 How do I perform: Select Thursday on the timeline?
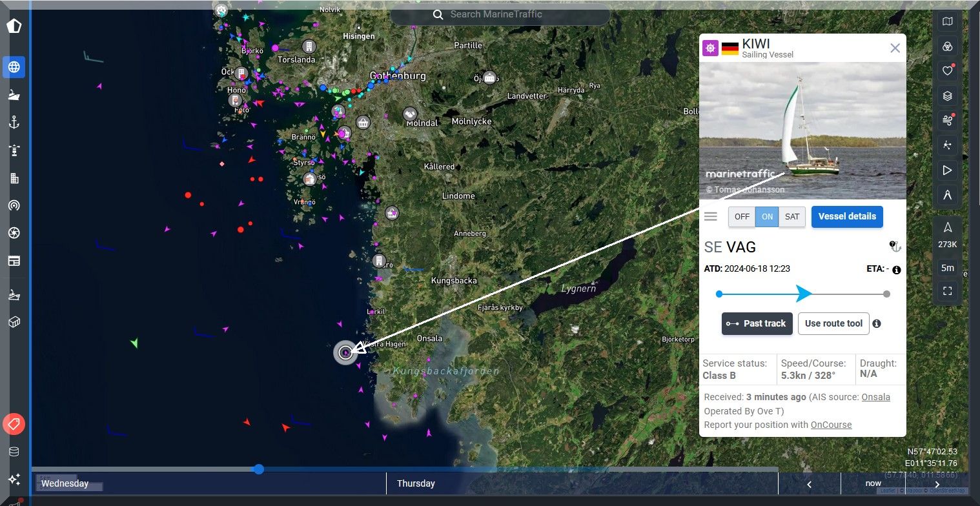[416, 483]
